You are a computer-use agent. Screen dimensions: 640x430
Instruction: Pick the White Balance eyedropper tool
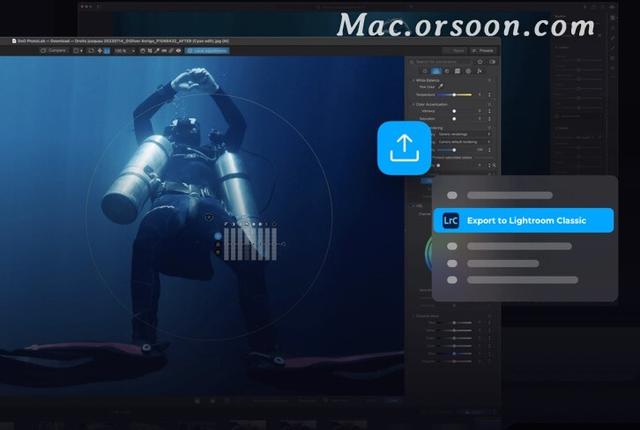tap(441, 86)
